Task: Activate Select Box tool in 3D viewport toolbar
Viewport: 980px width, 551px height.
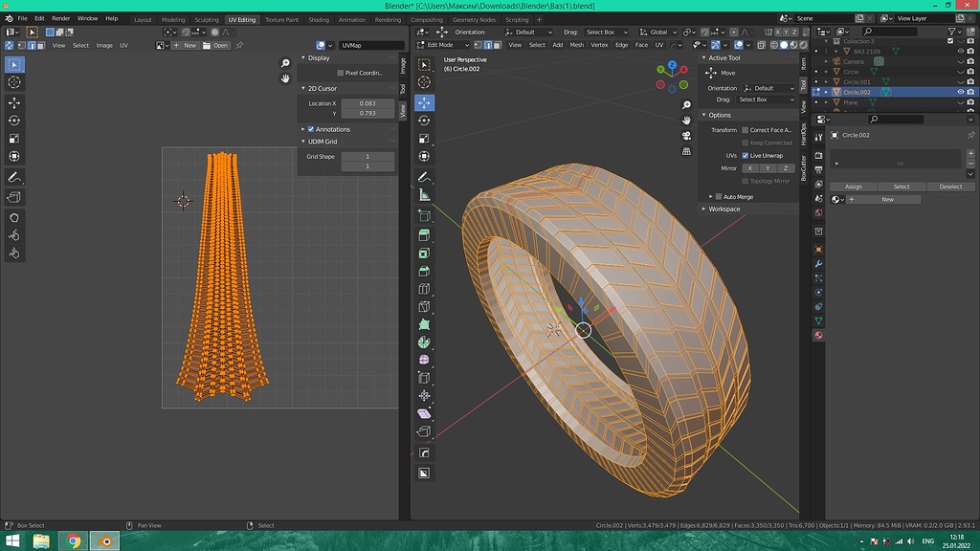Action: [424, 64]
